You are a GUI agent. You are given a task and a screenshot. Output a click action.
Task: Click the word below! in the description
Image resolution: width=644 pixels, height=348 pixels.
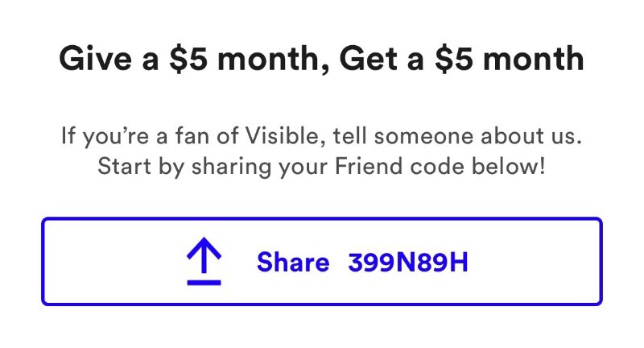pyautogui.click(x=509, y=167)
